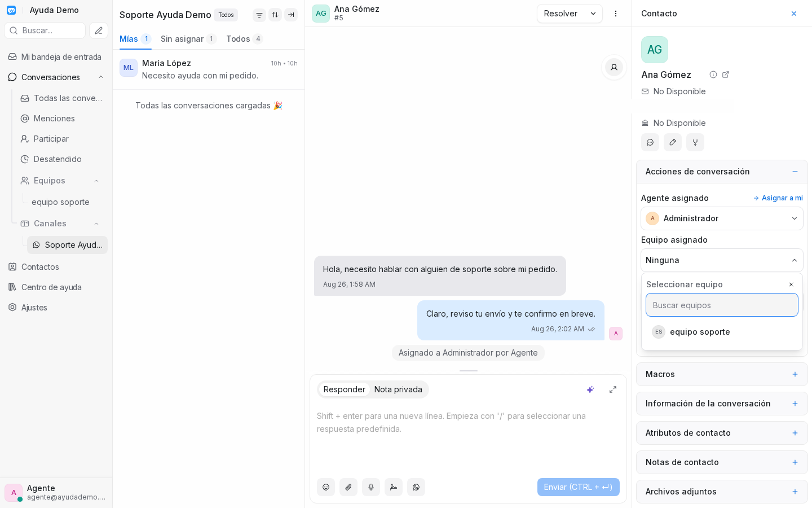The height and width of the screenshot is (508, 812).
Task: Click the attach file paperclip icon
Action: coord(348,487)
